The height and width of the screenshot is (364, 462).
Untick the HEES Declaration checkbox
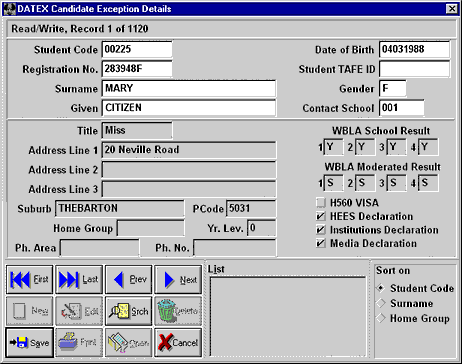point(321,216)
